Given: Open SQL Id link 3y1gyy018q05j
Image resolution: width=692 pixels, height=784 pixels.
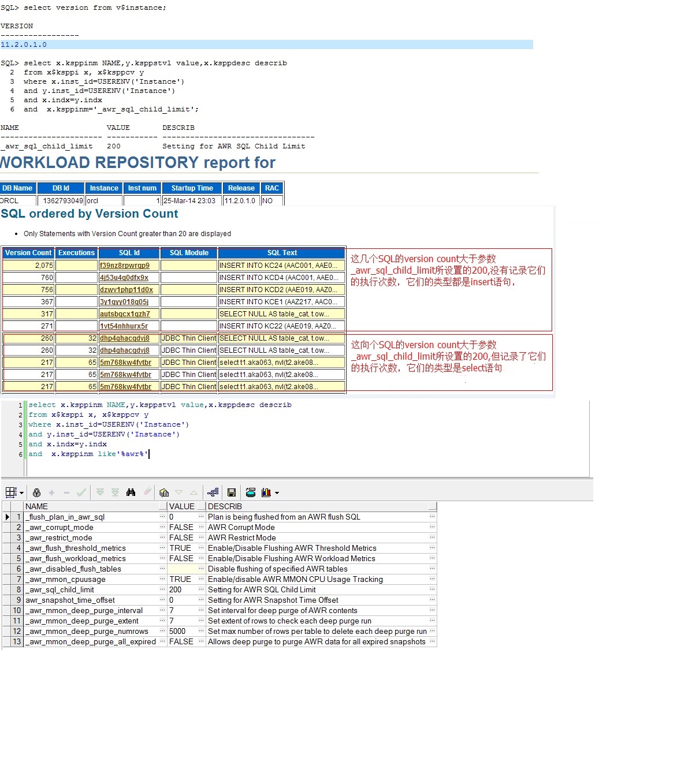Looking at the screenshot, I should 124,302.
